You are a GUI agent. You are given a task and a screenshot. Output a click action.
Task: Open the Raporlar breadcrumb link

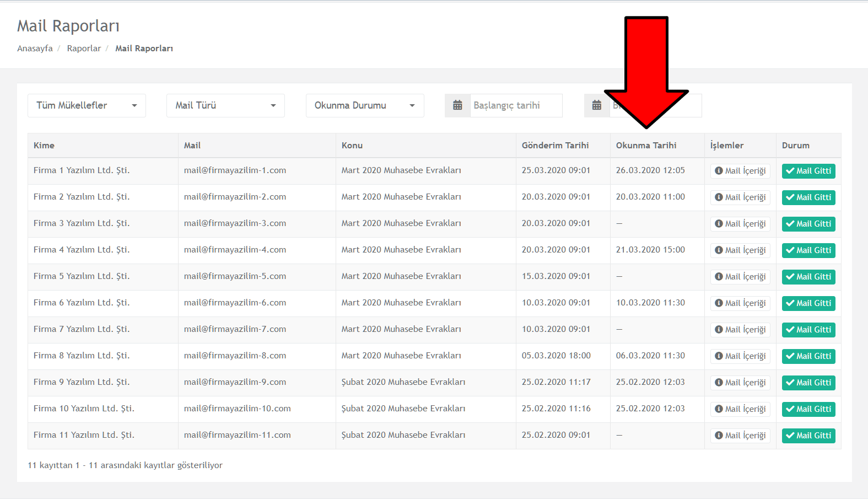point(84,49)
